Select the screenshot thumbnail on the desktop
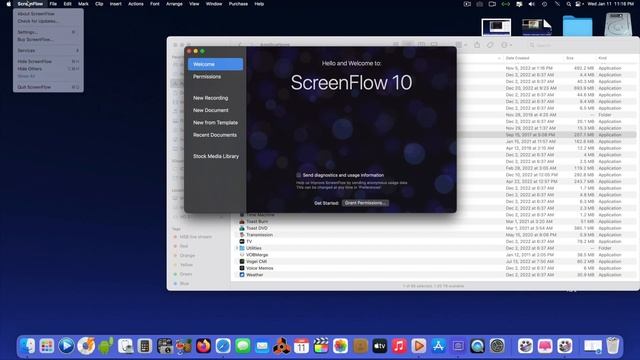The height and width of the screenshot is (360, 640). point(496,27)
